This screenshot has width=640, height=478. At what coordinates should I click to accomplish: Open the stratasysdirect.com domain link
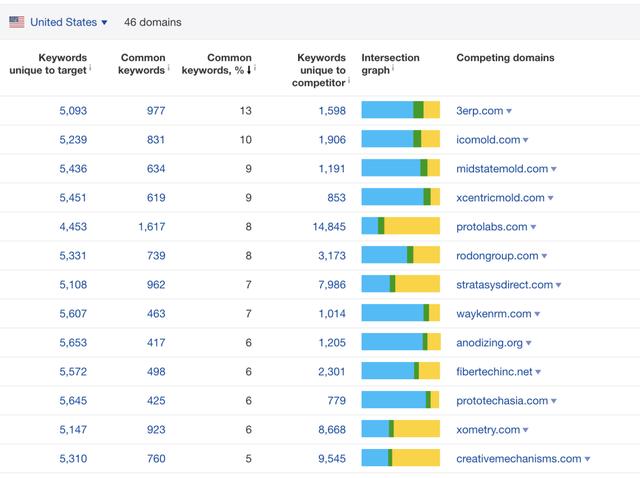504,285
